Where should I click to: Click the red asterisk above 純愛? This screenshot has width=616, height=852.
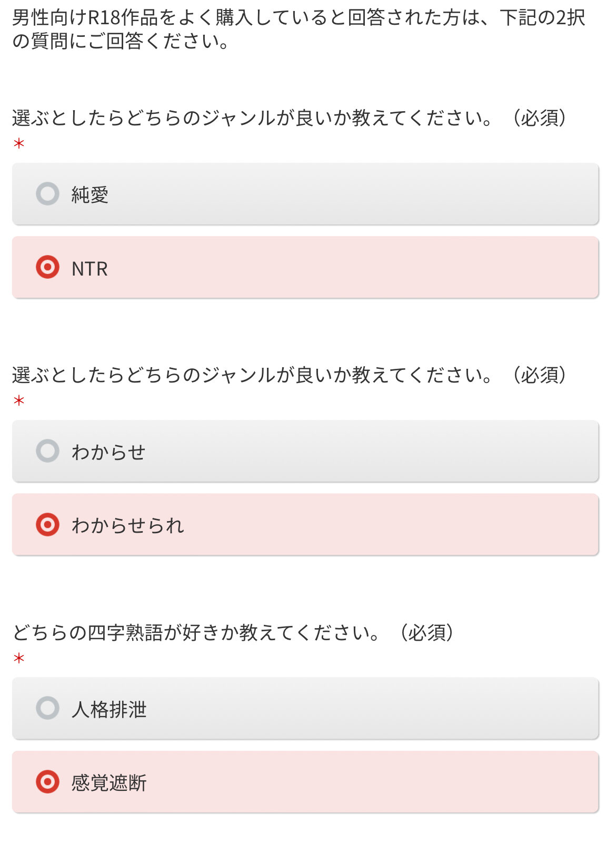[19, 144]
